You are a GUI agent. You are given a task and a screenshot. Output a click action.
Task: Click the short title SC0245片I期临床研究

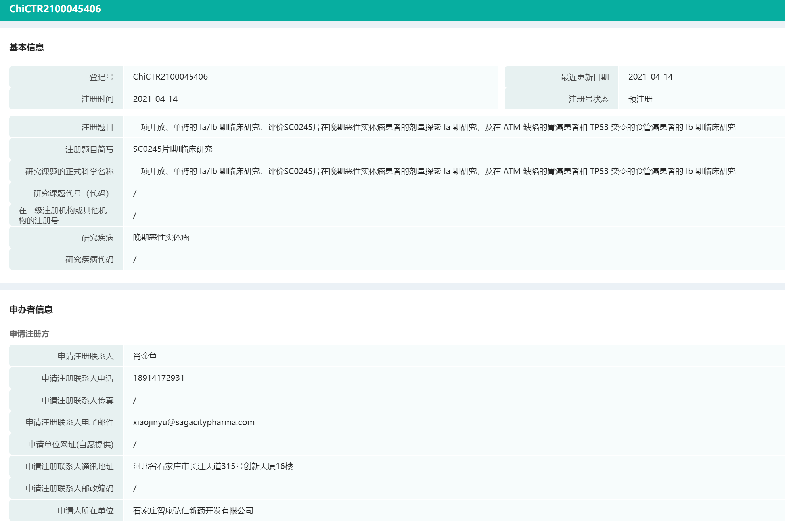172,149
